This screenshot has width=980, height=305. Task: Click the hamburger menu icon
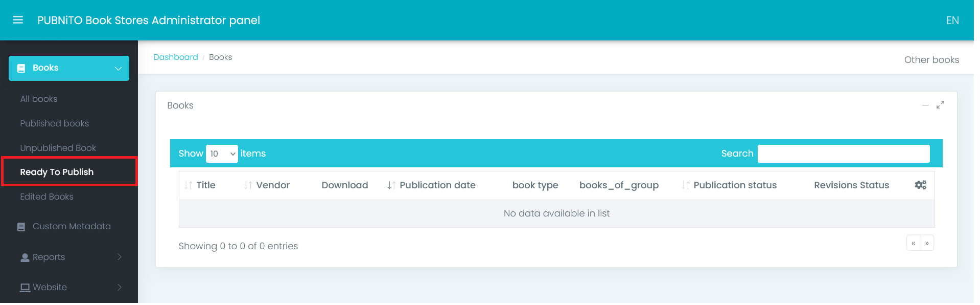click(x=18, y=20)
